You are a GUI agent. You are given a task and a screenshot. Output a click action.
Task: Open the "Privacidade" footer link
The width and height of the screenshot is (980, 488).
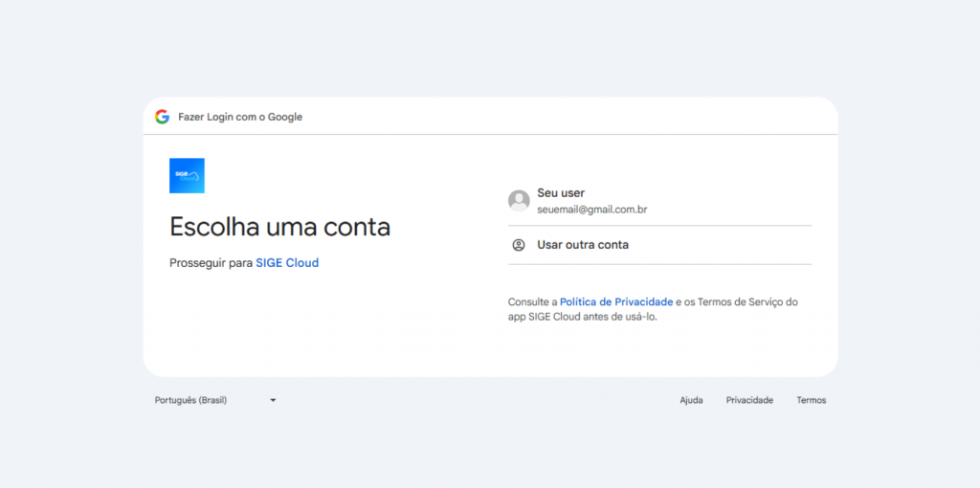pos(749,400)
